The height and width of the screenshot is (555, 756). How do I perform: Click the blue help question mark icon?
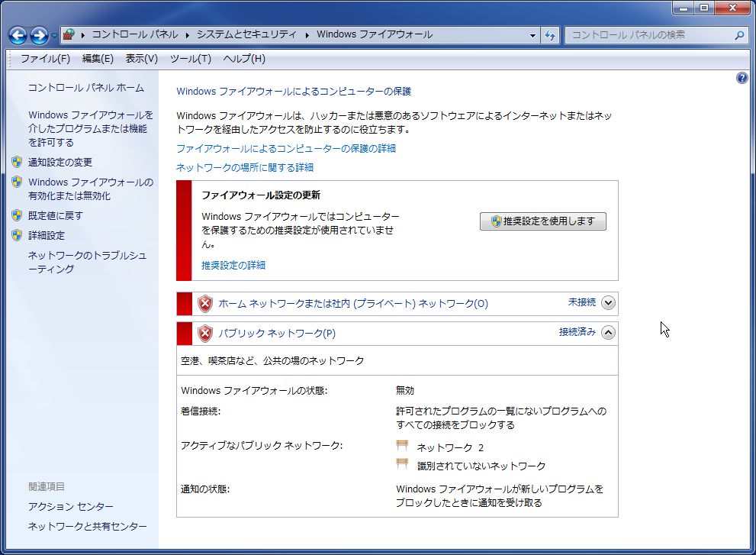point(742,78)
